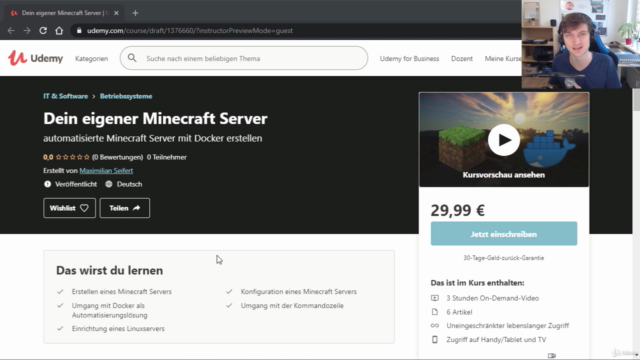Screen dimensions: 640x360
Task: Click the star rating icons
Action: [x=73, y=157]
